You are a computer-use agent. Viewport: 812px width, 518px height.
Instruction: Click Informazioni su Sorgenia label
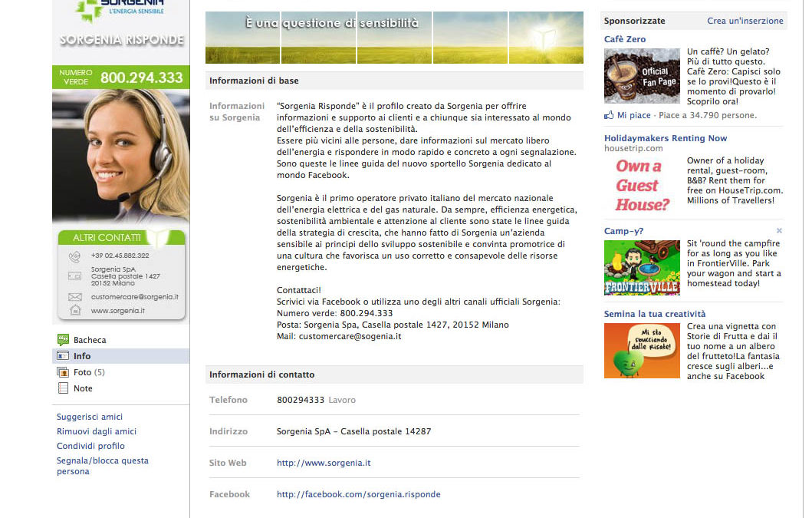(x=237, y=111)
